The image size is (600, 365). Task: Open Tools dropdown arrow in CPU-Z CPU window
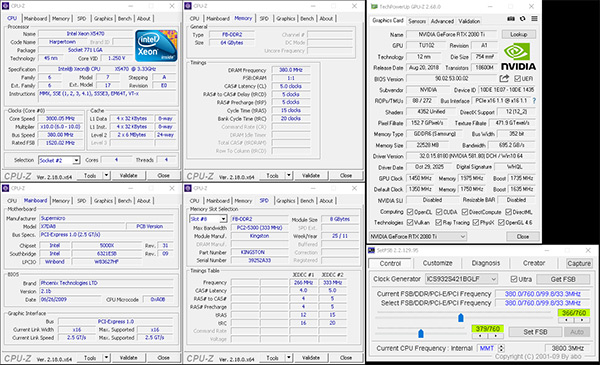(x=106, y=175)
